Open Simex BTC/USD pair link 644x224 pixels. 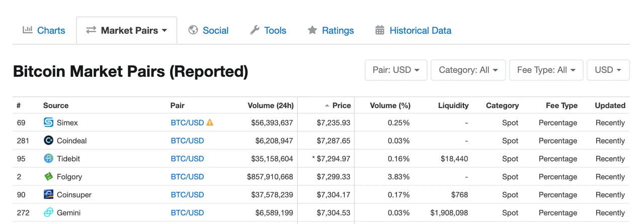click(x=187, y=123)
